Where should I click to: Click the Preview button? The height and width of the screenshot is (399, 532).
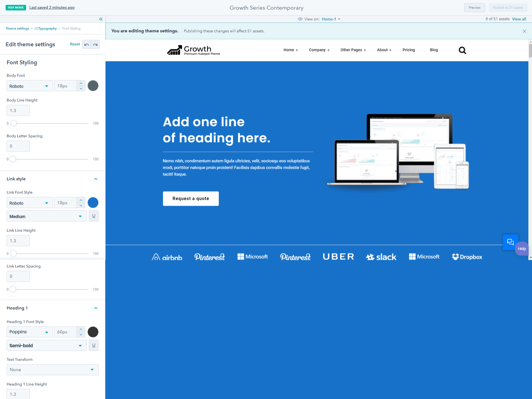[x=474, y=7]
